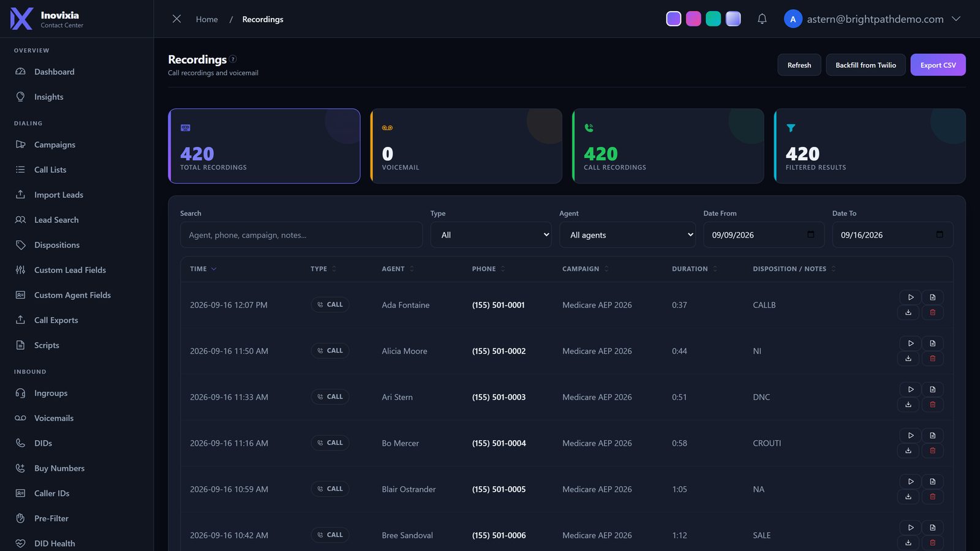The height and width of the screenshot is (551, 980).
Task: Download the Ari Stern recording
Action: click(x=908, y=404)
